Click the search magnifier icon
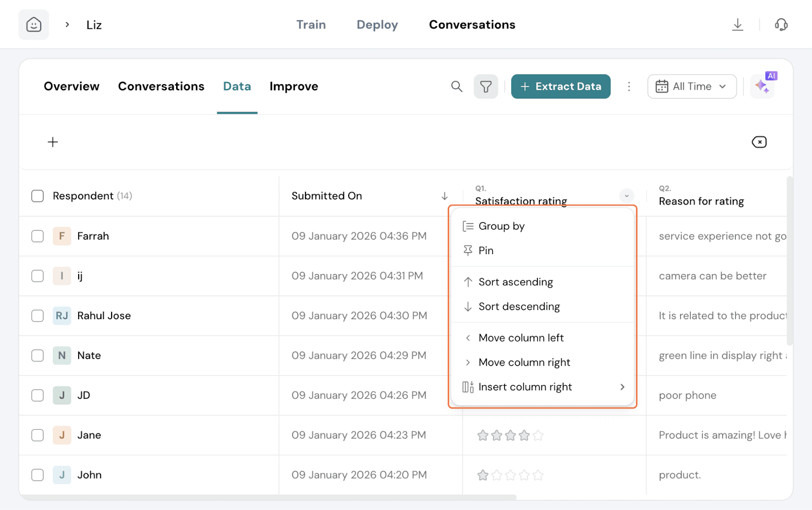 pyautogui.click(x=457, y=87)
